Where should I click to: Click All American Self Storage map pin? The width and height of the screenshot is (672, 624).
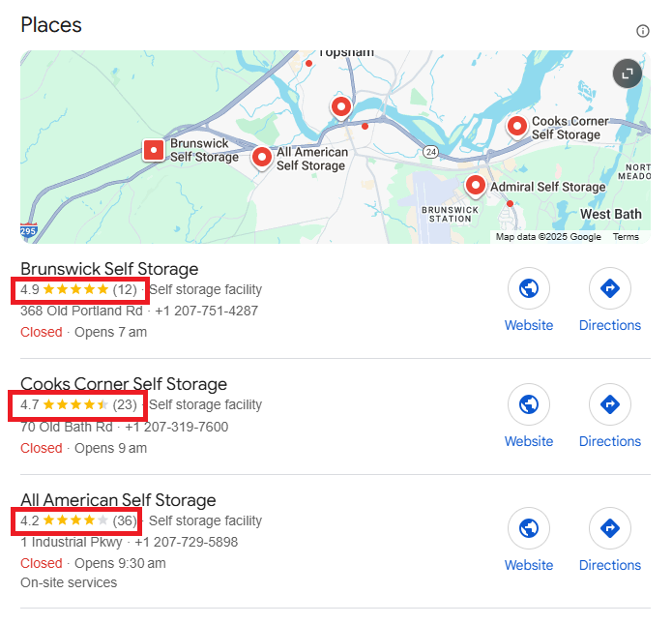(261, 156)
